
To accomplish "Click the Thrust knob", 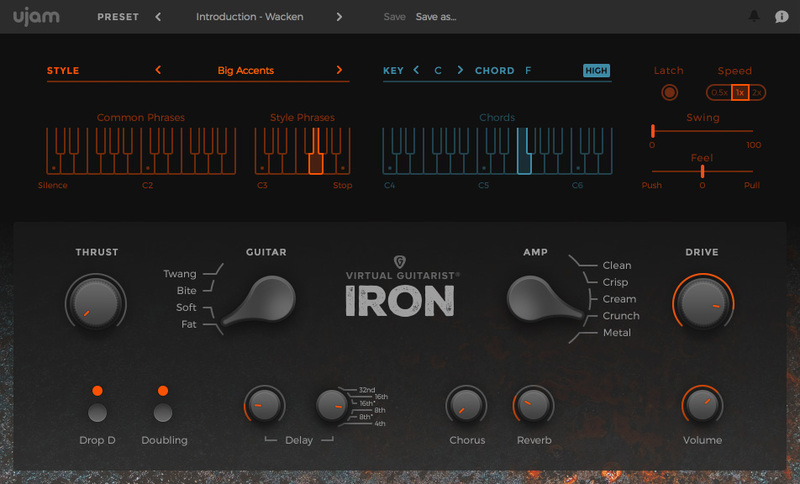I will coord(96,304).
